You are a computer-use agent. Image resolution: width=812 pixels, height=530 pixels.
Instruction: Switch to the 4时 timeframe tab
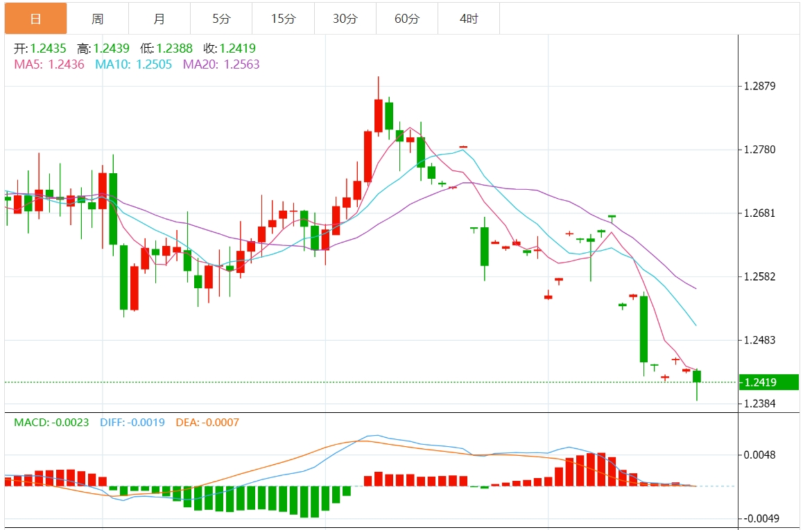[469, 19]
